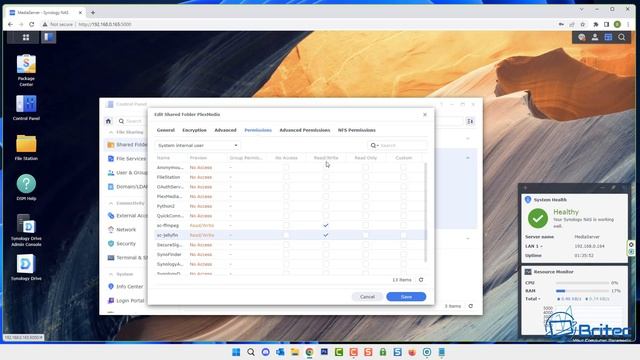
Task: Check No Access for sc-jellyfin
Action: click(286, 235)
